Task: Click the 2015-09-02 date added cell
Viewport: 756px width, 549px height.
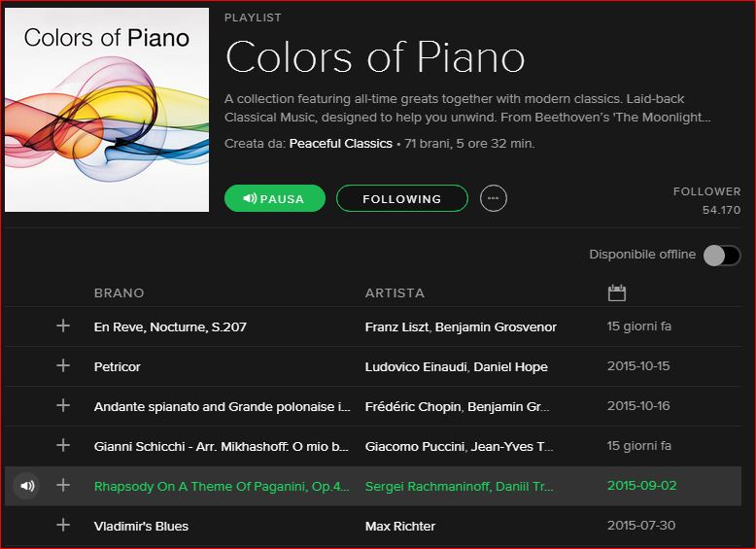Action: tap(641, 486)
